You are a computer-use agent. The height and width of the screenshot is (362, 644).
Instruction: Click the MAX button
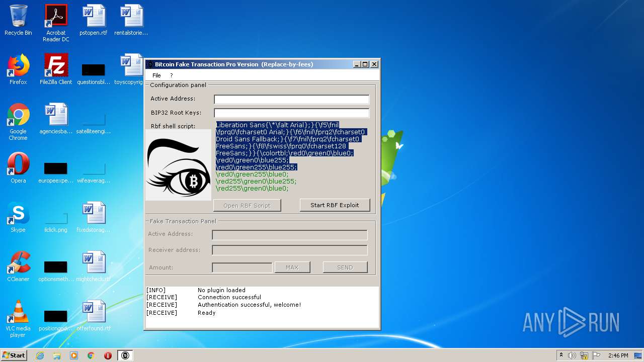292,267
